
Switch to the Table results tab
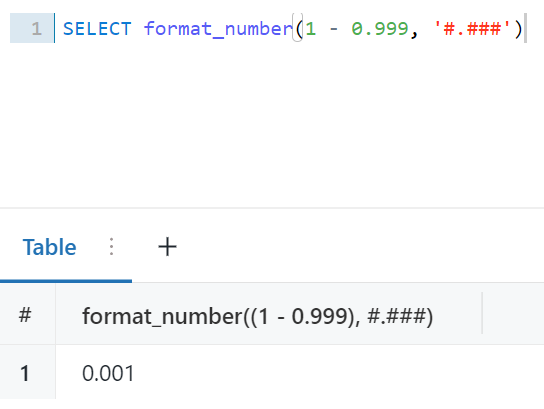(50, 247)
